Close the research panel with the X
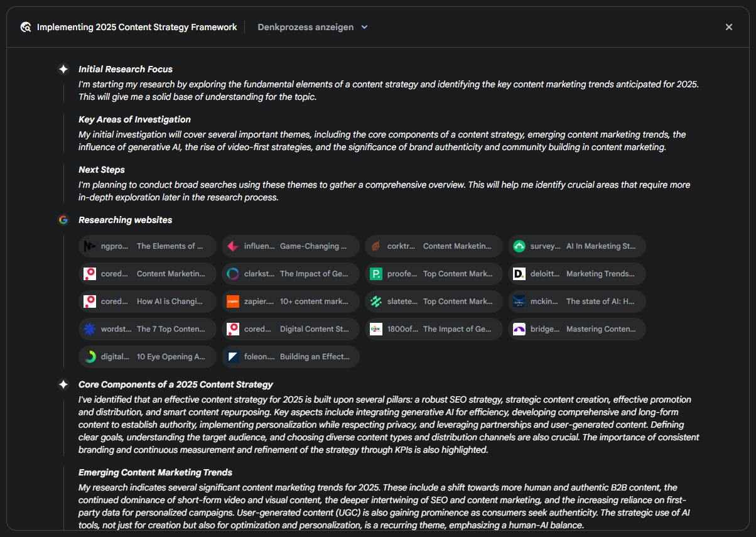 pos(729,27)
